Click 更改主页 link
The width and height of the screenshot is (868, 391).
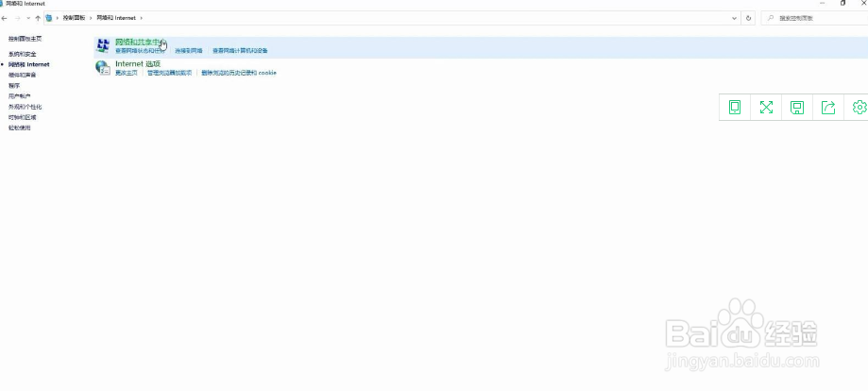click(x=127, y=73)
